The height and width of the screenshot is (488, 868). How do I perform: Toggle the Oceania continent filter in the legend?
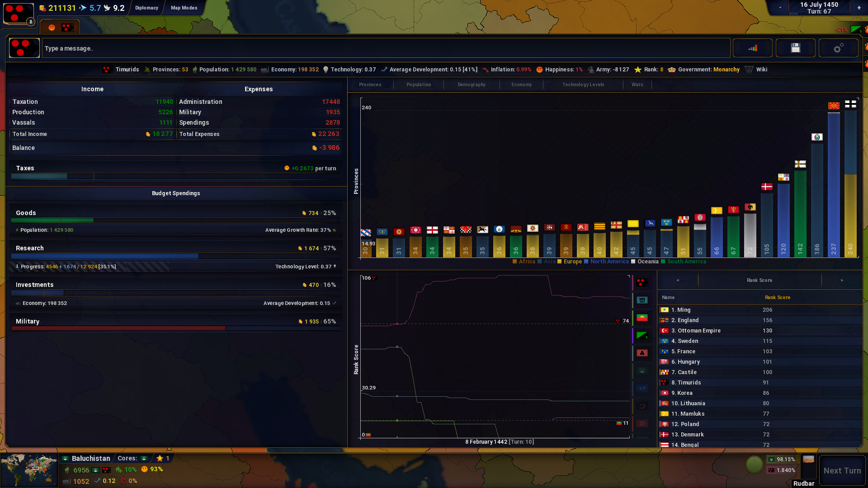pyautogui.click(x=645, y=262)
